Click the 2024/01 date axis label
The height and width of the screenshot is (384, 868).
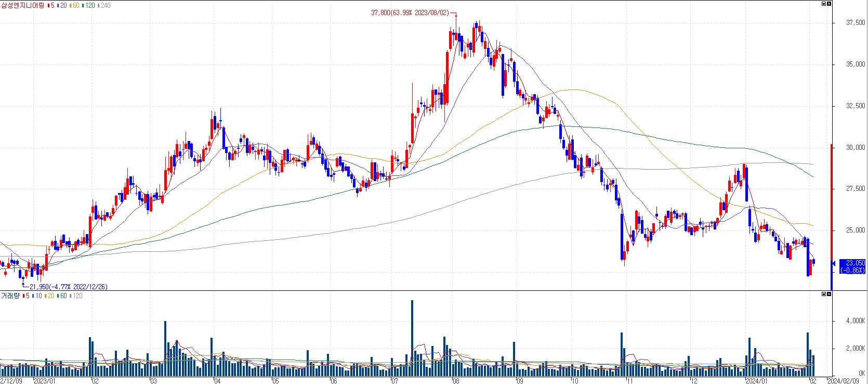[x=756, y=380]
